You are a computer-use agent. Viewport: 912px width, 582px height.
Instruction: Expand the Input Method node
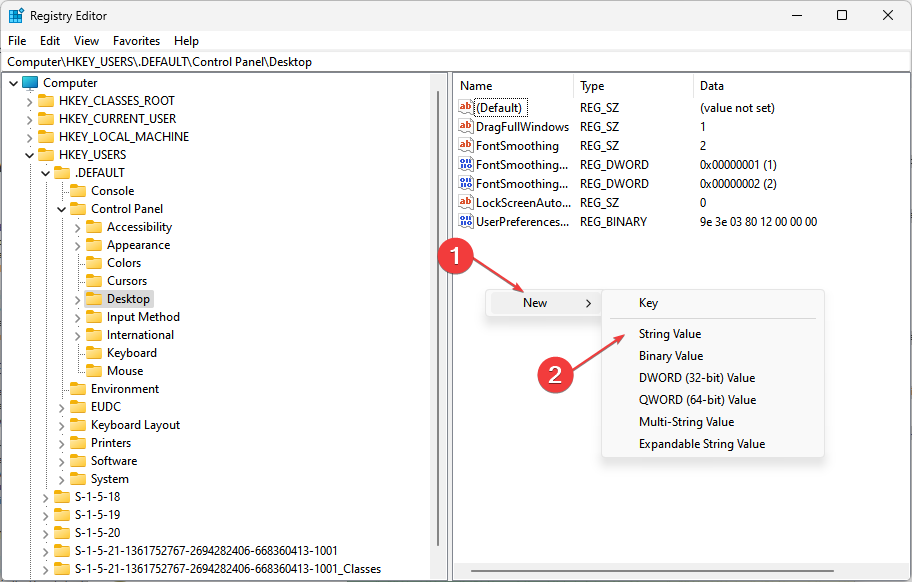[x=77, y=318]
